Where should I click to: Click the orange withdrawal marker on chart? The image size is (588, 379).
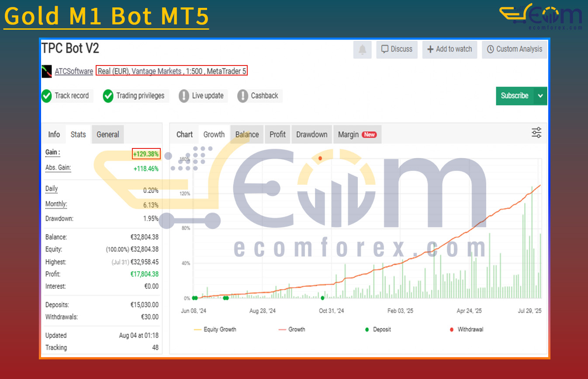point(320,158)
